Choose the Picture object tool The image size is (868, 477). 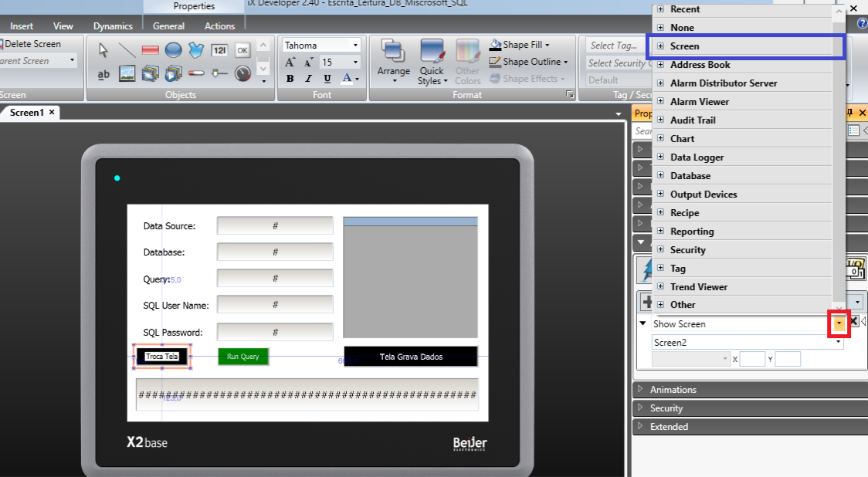tap(127, 73)
